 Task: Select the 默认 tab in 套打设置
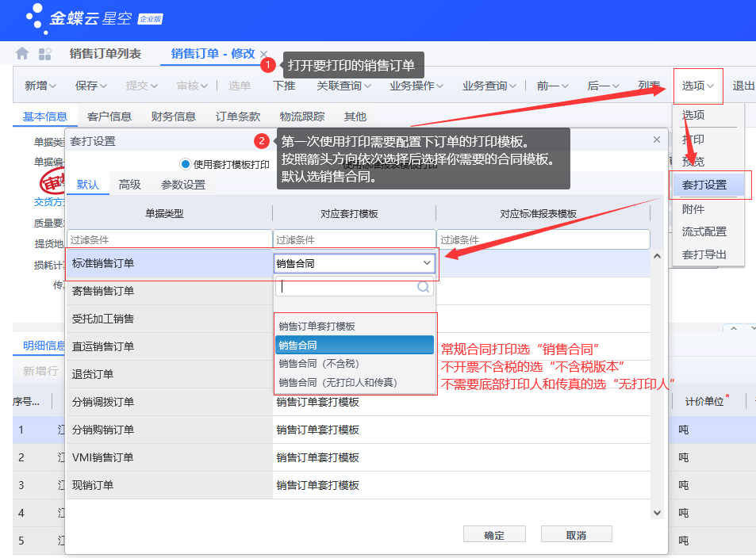[x=88, y=185]
